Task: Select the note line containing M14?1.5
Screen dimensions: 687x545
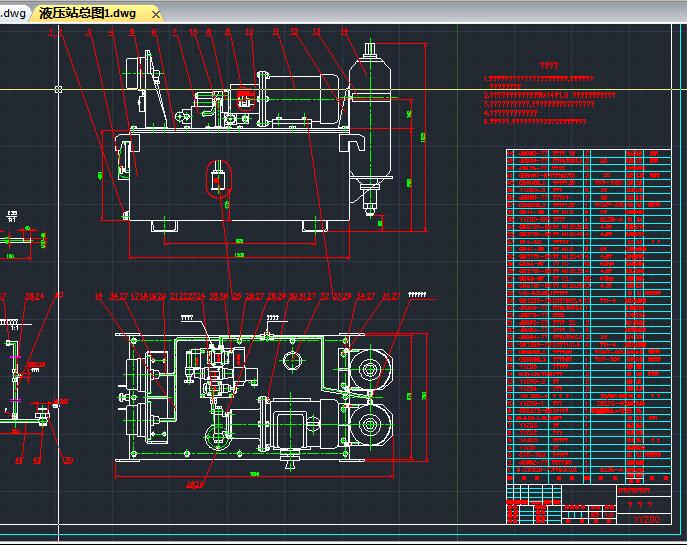Action: [549, 95]
